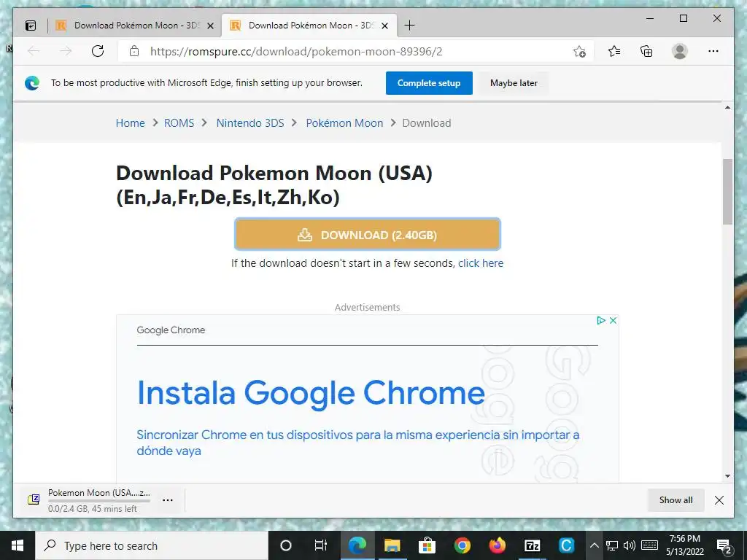
Task: Click the page vertical scrollbar thumb
Action: 727,192
